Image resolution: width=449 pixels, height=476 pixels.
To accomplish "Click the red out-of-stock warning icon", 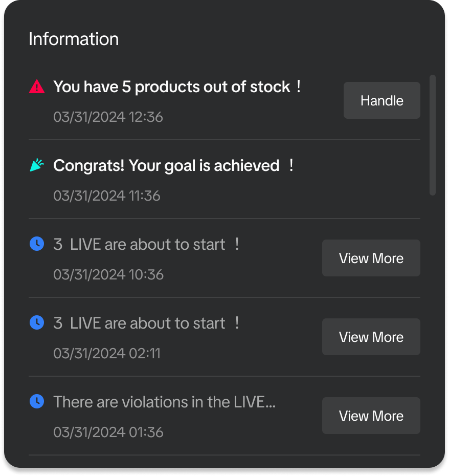I will (37, 86).
